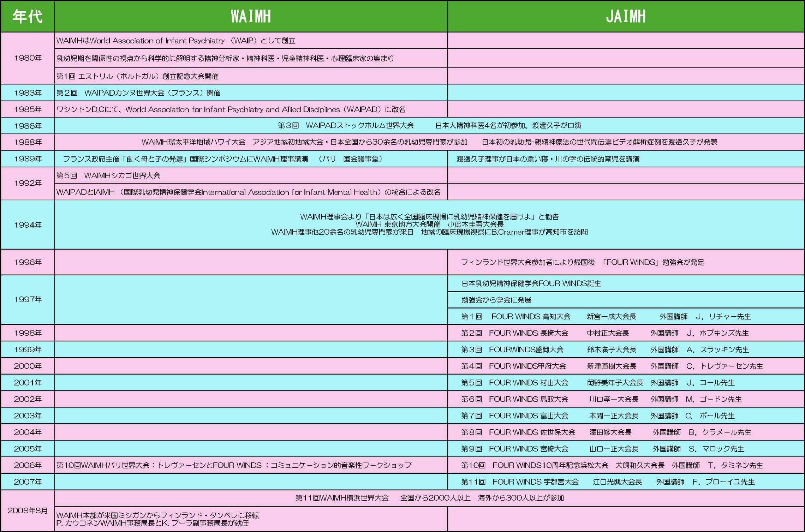Select the 1980年 year cell
The image size is (805, 532).
[x=28, y=58]
